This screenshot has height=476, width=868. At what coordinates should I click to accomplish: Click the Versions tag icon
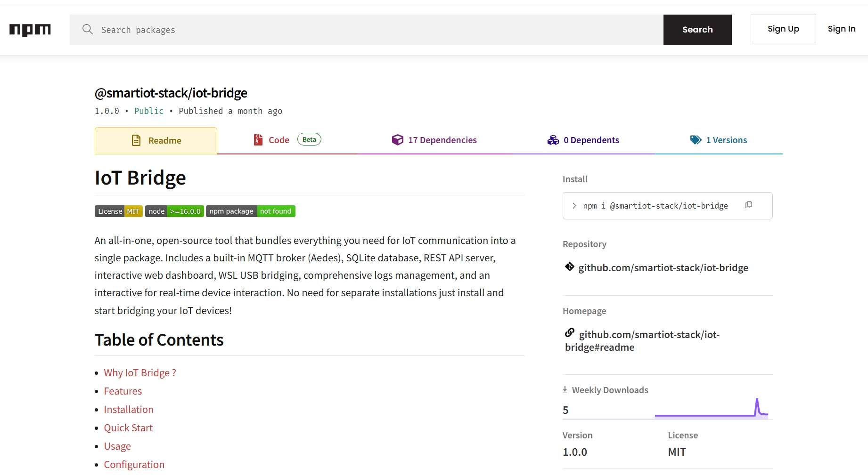click(696, 140)
